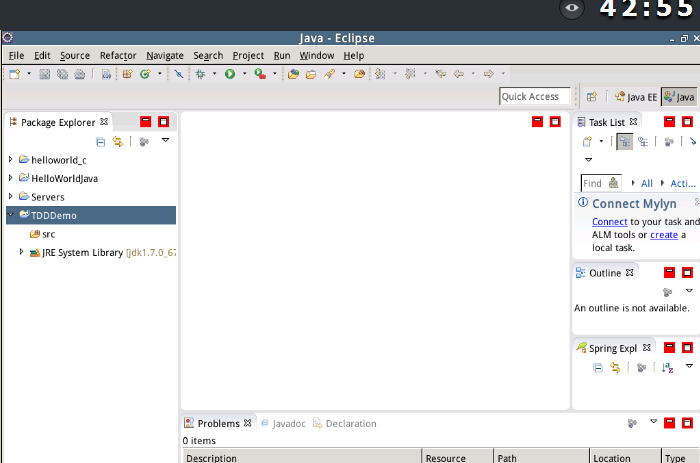This screenshot has width=700, height=463.
Task: Click the New wizard icon in the toolbar
Action: (15, 74)
